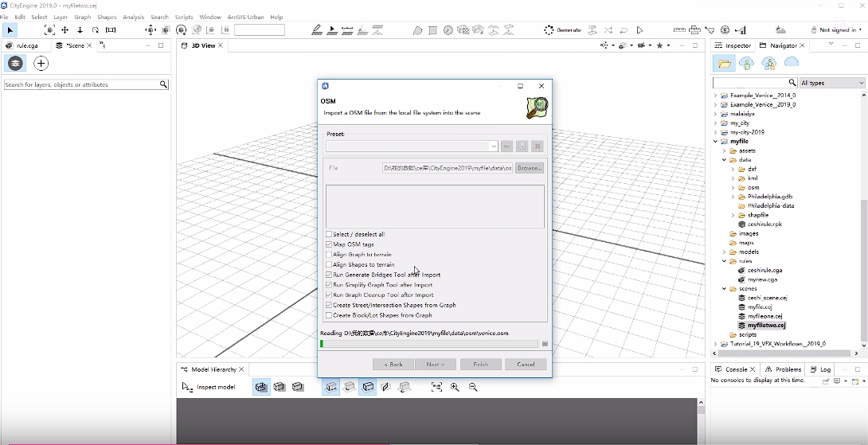The width and height of the screenshot is (868, 445).
Task: Check Create Block/Lot Shapes from Graph
Action: tap(329, 315)
